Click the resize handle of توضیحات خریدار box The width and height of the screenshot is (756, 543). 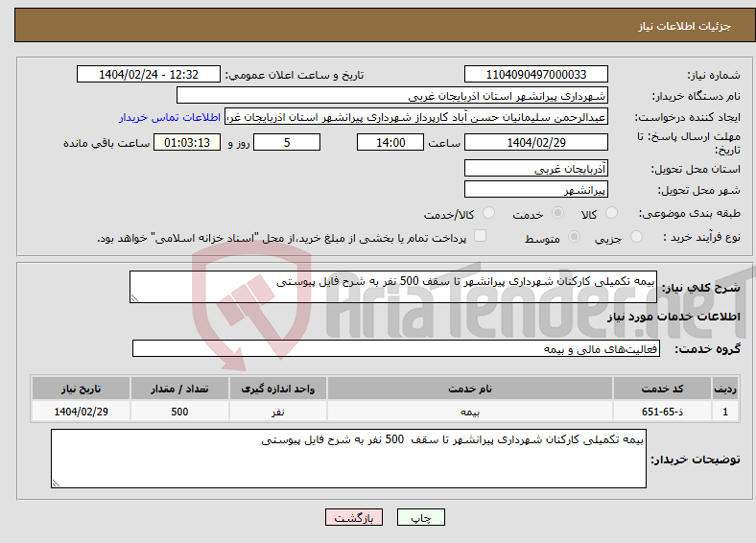(56, 484)
